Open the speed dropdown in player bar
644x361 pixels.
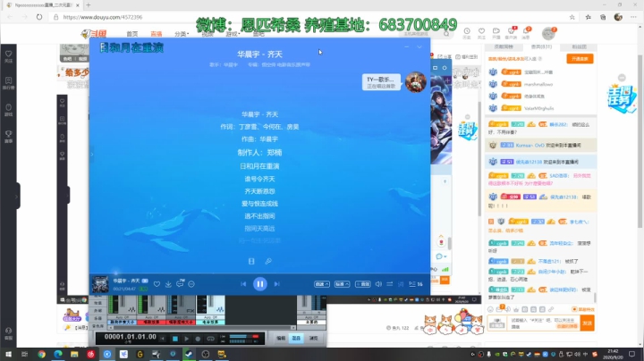(322, 284)
